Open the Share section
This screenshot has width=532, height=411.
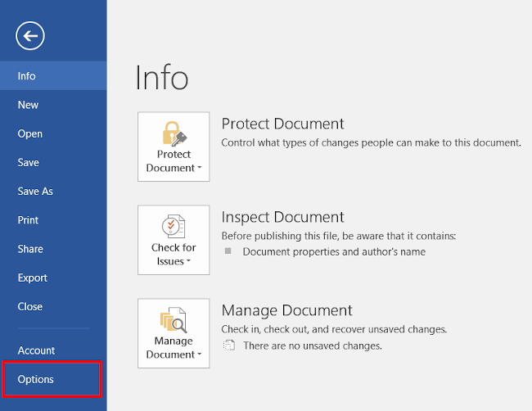[x=30, y=249]
